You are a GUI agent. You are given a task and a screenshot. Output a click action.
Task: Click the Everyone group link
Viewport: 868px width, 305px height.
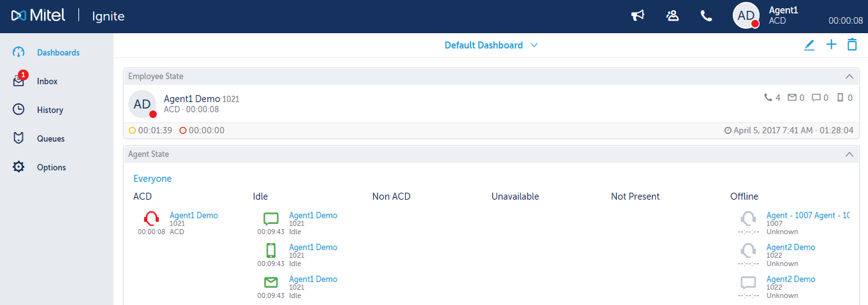click(x=152, y=179)
